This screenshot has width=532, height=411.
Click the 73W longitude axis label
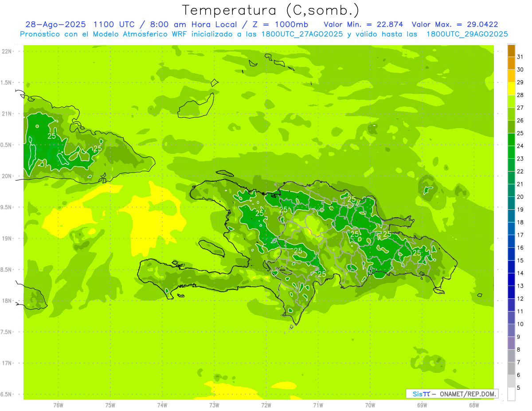(214, 405)
